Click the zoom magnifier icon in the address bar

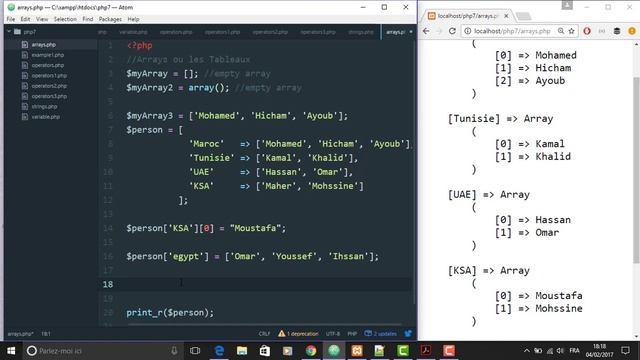561,31
